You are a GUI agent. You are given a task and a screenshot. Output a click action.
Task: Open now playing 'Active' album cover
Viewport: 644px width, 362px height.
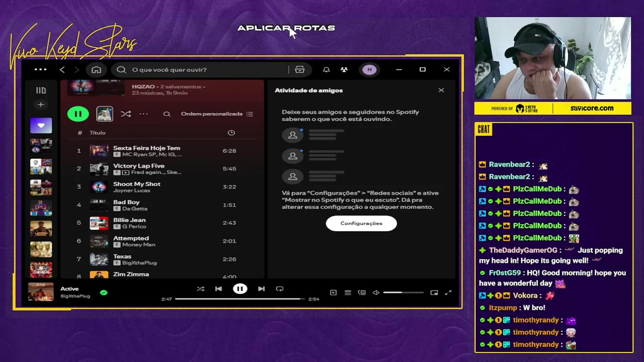pyautogui.click(x=41, y=292)
